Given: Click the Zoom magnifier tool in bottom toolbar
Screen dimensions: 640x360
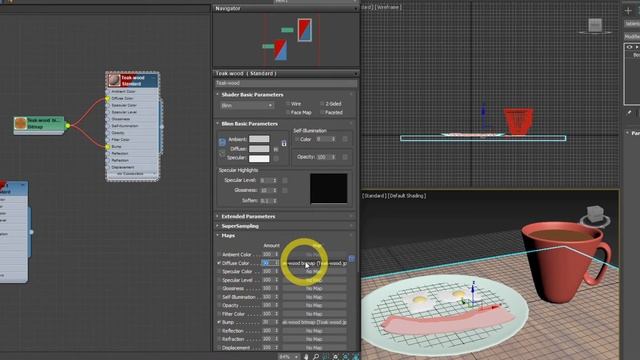Looking at the screenshot, I should coord(316,357).
